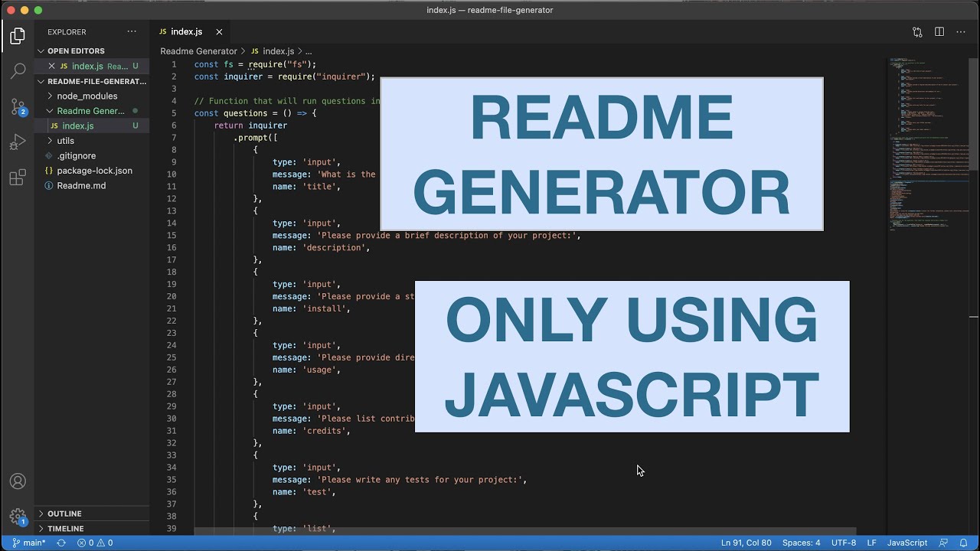
Task: Open index.js under Readme Generator folder
Action: coord(78,126)
